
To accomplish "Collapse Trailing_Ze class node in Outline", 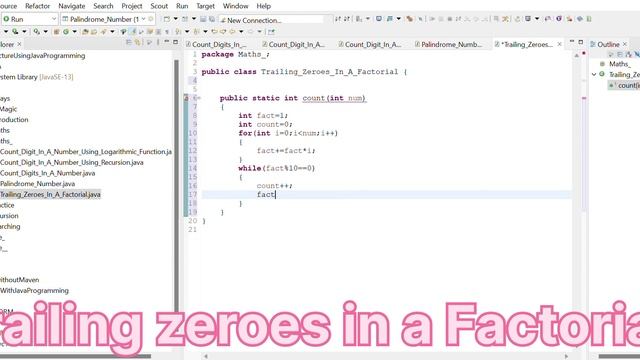I will click(594, 74).
